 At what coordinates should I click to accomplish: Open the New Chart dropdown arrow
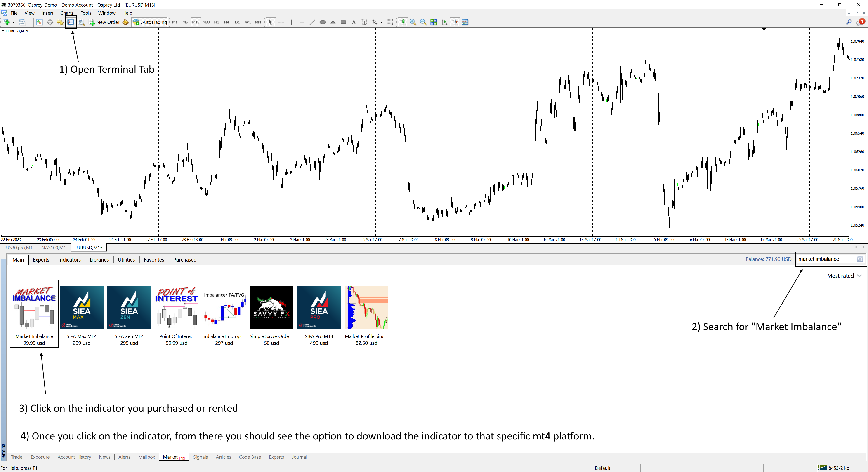tap(14, 22)
